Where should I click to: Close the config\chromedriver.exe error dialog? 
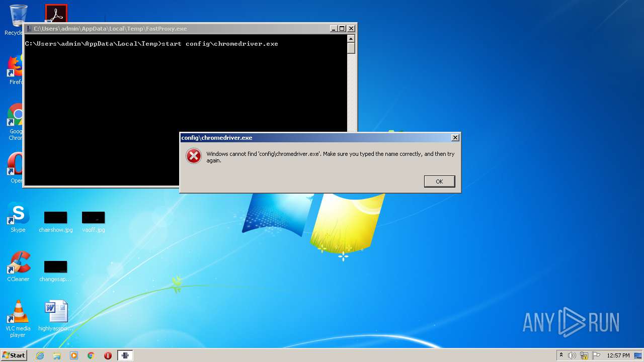(455, 138)
